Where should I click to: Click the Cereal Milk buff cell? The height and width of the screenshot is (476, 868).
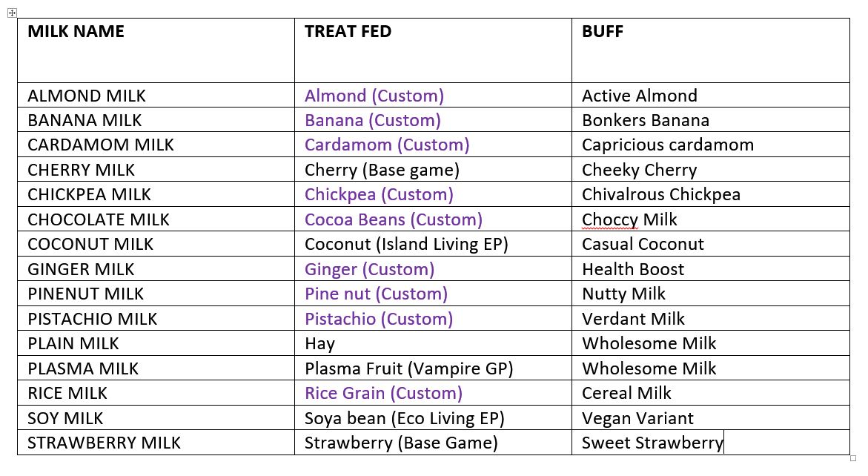[626, 394]
